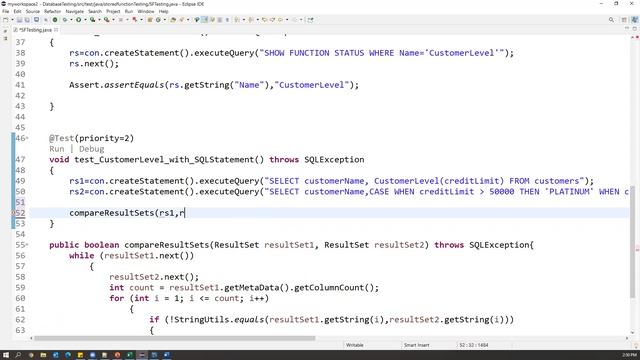The height and width of the screenshot is (360, 640).
Task: Toggle Pin Editor
Action: tap(310, 20)
